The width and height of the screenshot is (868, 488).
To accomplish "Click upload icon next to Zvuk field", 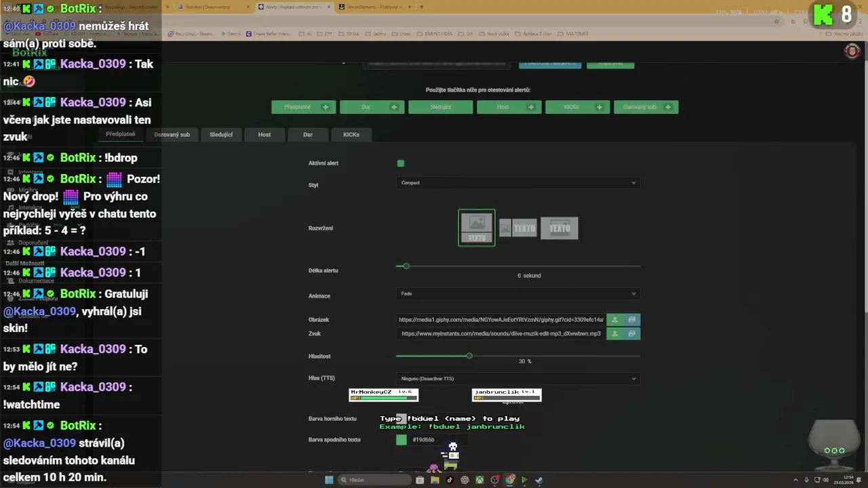I will [x=615, y=333].
